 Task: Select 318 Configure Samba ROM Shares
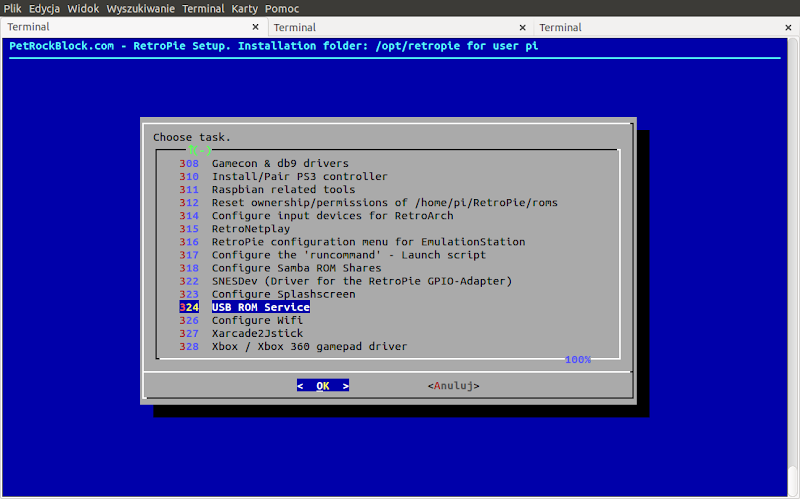(280, 268)
